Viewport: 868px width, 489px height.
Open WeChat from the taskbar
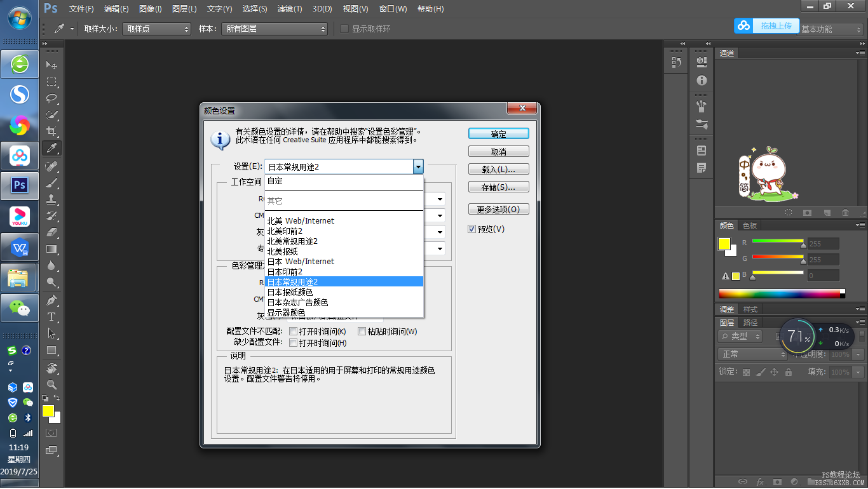[19, 308]
